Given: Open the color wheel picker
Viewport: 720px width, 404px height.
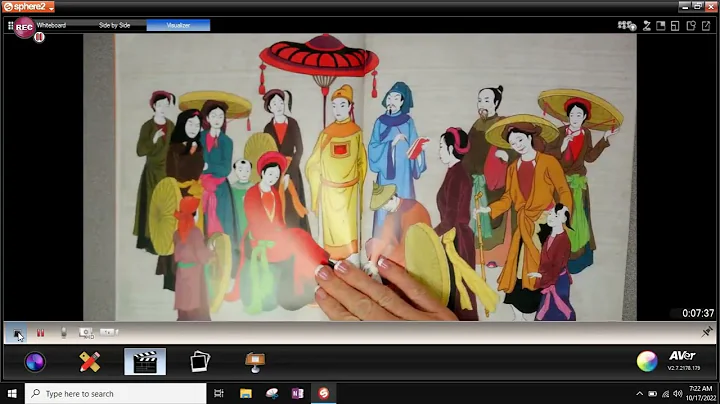Looking at the screenshot, I should [647, 361].
